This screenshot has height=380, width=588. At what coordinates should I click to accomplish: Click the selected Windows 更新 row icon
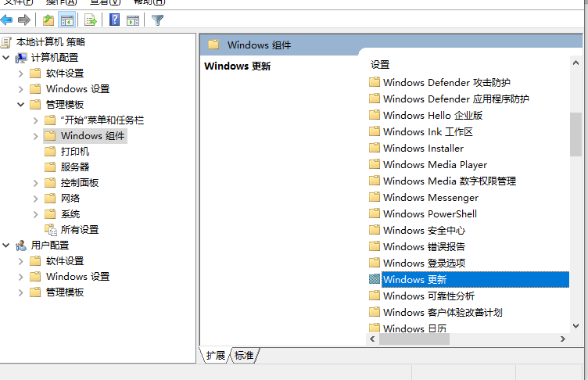click(375, 279)
